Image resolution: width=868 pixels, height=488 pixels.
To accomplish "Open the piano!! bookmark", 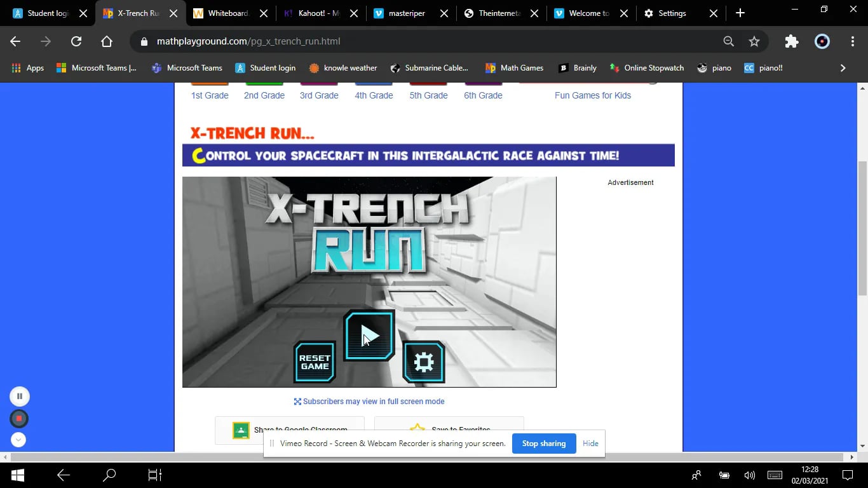I will pos(764,68).
